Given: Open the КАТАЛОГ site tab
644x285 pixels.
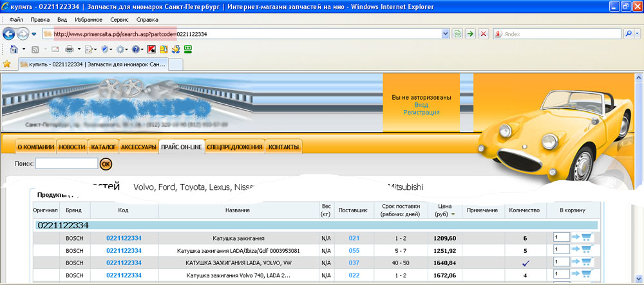Looking at the screenshot, I should pos(104,147).
